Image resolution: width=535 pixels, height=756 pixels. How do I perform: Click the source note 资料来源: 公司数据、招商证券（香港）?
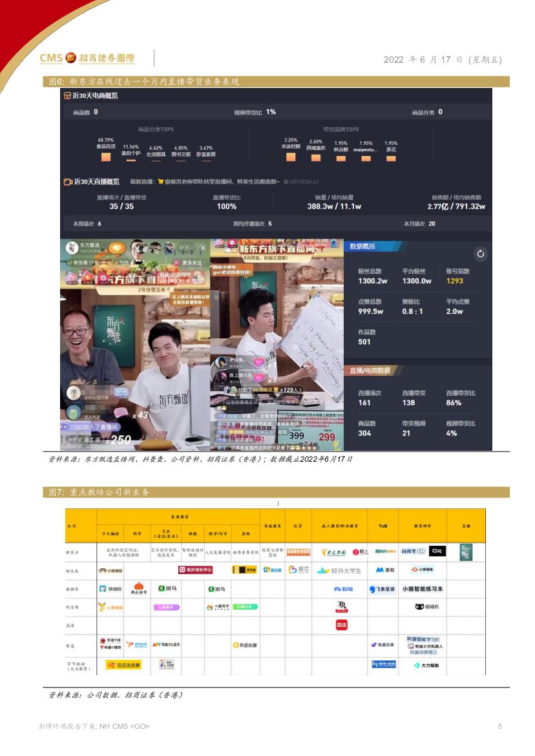point(116,695)
